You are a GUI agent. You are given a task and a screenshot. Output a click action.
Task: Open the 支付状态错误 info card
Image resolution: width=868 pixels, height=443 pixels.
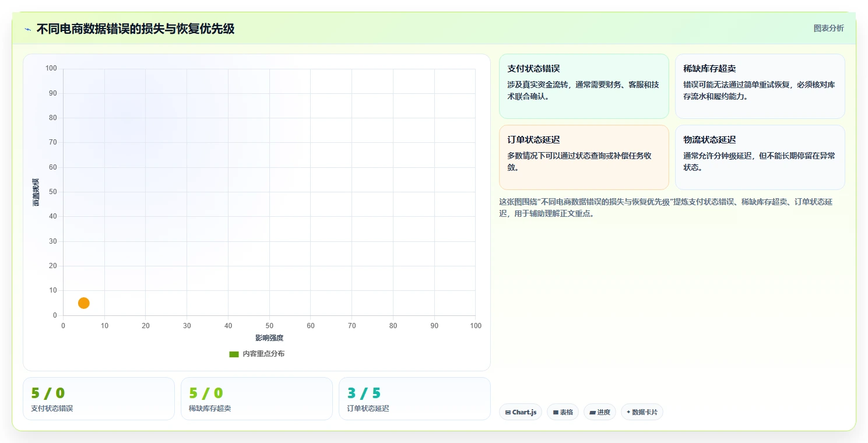(x=584, y=86)
